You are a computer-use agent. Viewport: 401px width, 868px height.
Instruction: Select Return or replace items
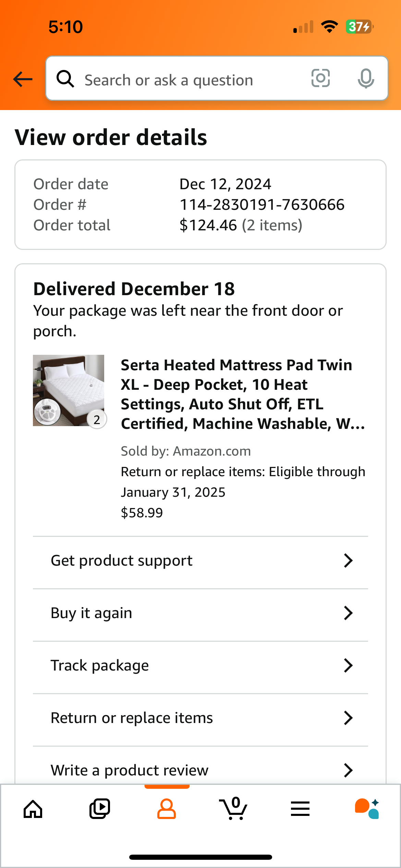click(200, 718)
